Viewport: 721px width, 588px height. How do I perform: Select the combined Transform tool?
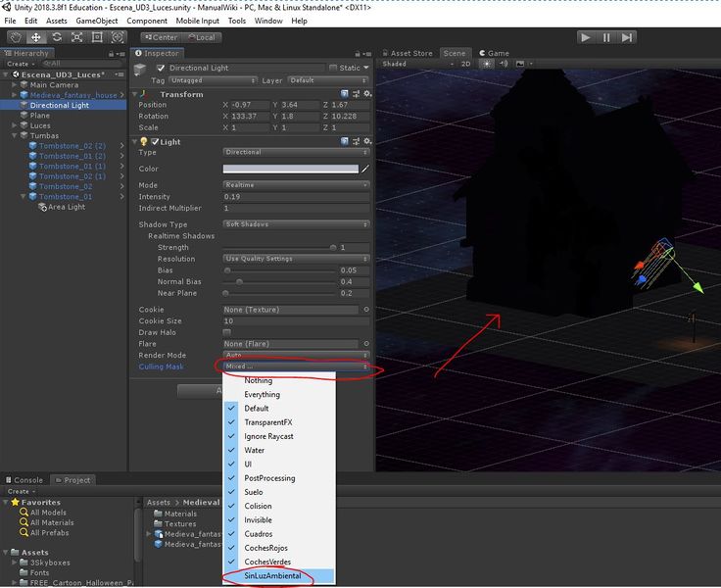(118, 37)
